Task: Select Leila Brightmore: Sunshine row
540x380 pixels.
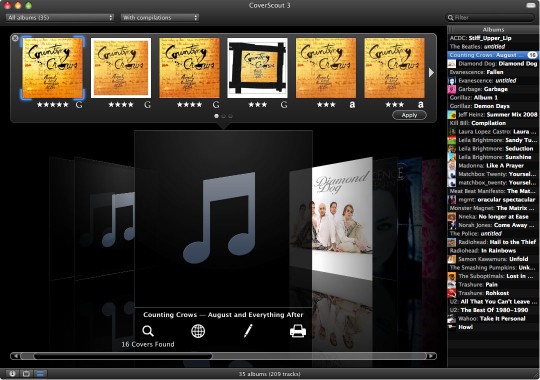Action: (493, 157)
